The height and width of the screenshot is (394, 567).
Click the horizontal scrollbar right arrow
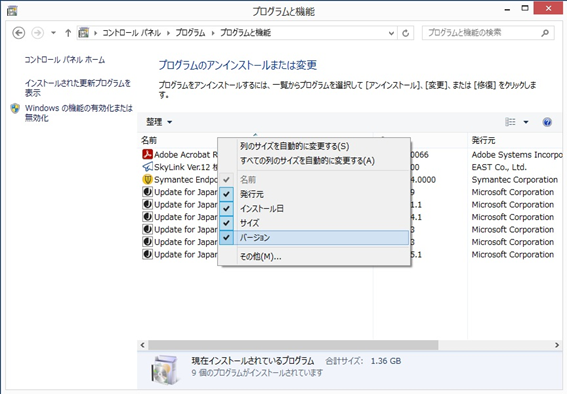(x=557, y=345)
